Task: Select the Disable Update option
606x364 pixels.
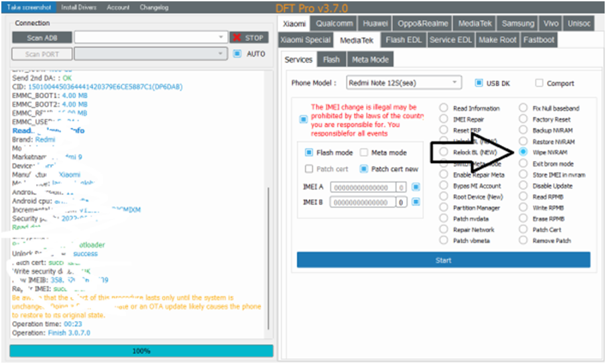Action: click(x=524, y=186)
